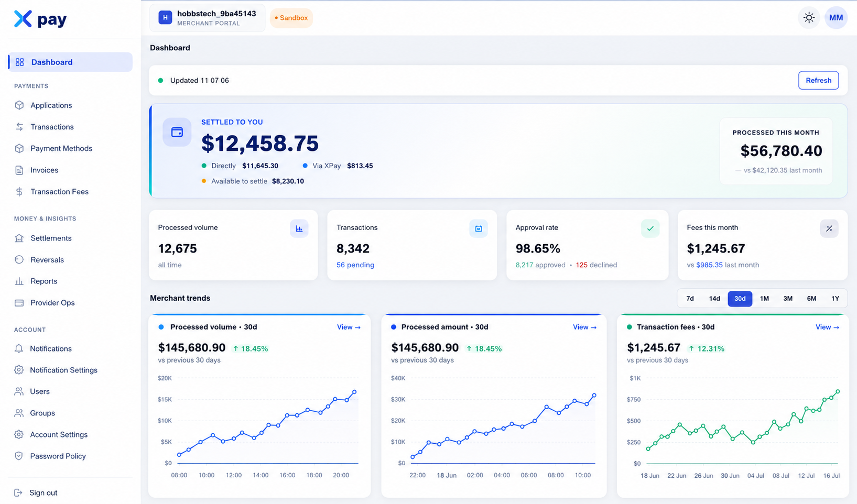Click the Sign out arrow icon

[x=18, y=492]
